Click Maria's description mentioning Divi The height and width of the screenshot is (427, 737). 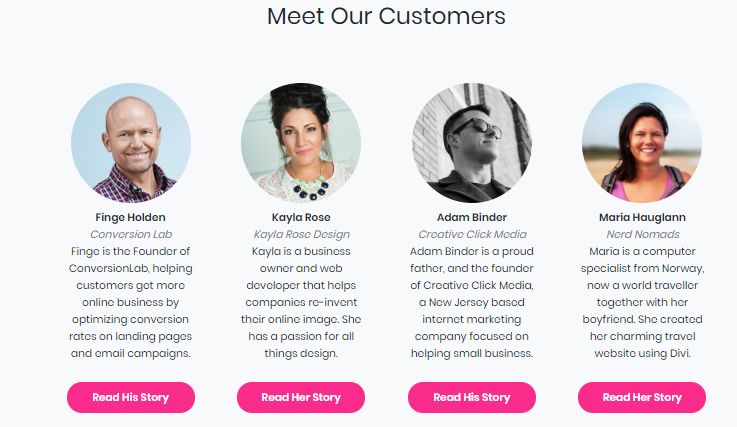tap(642, 302)
